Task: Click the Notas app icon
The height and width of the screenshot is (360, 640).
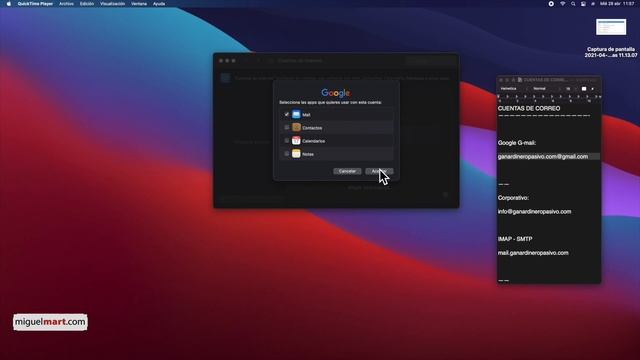Action: click(296, 153)
